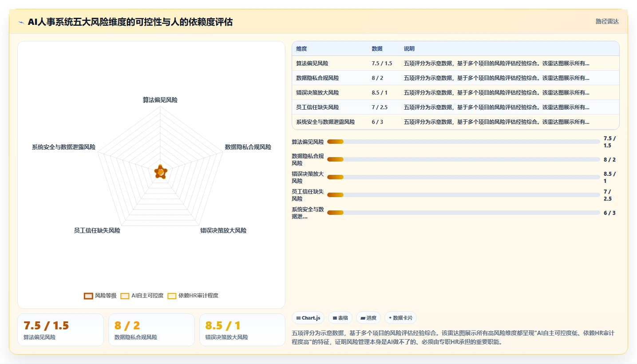Screen dimensions: 637x364
Task: Select the 数据卡片 tag chip
Action: click(400, 318)
